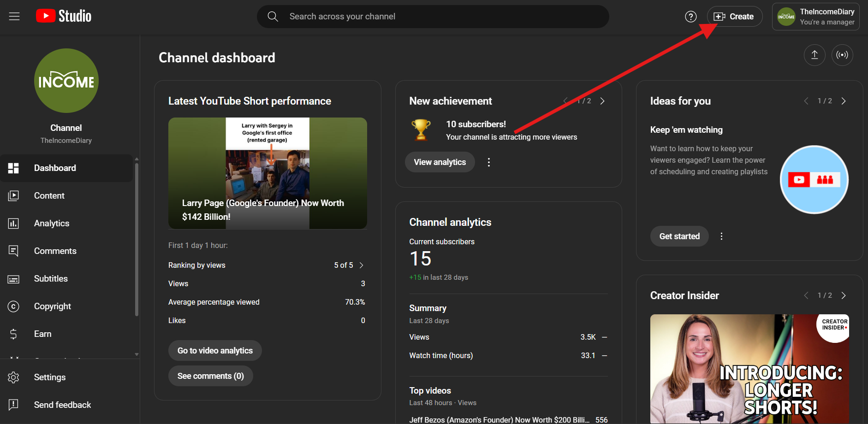
Task: Open the Larry Page Short thumbnail
Action: click(x=268, y=173)
